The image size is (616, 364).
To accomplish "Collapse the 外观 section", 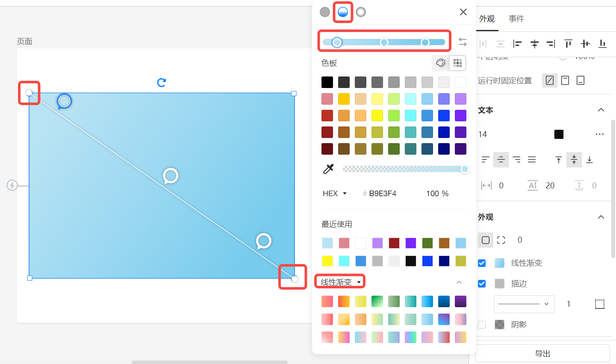I will tap(601, 217).
